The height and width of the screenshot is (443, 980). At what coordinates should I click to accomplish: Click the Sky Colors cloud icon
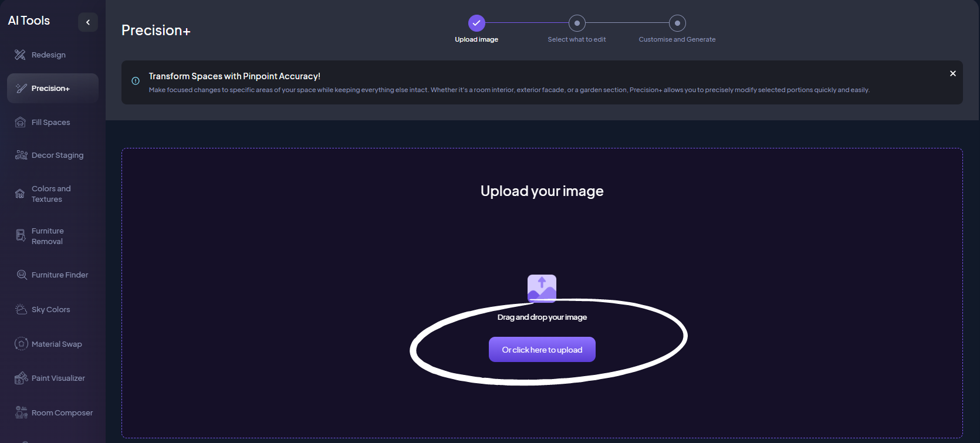(x=21, y=309)
